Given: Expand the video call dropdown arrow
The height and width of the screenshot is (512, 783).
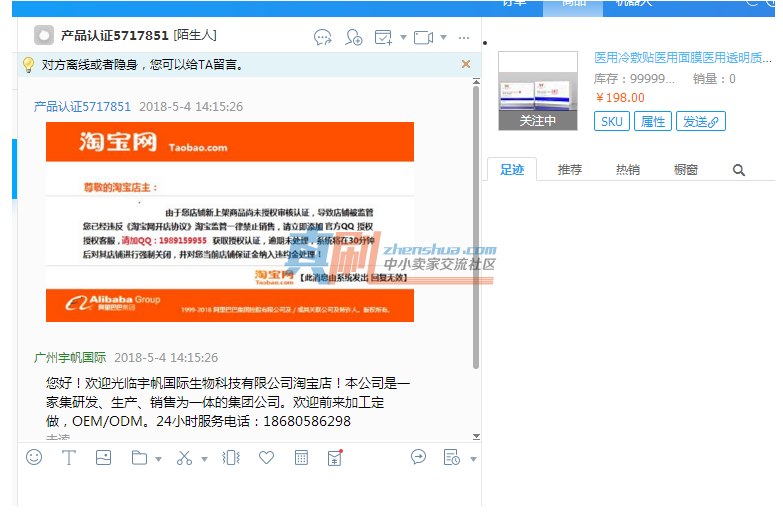Looking at the screenshot, I should (x=443, y=37).
